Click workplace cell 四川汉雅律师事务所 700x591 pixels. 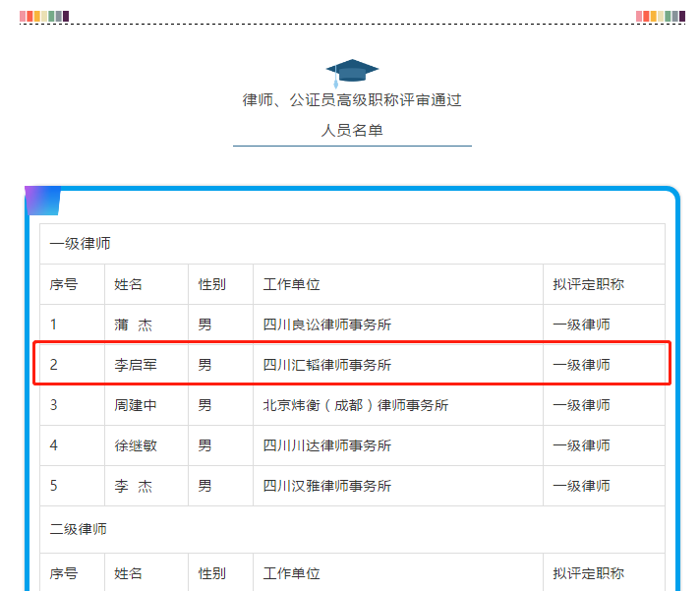point(398,486)
